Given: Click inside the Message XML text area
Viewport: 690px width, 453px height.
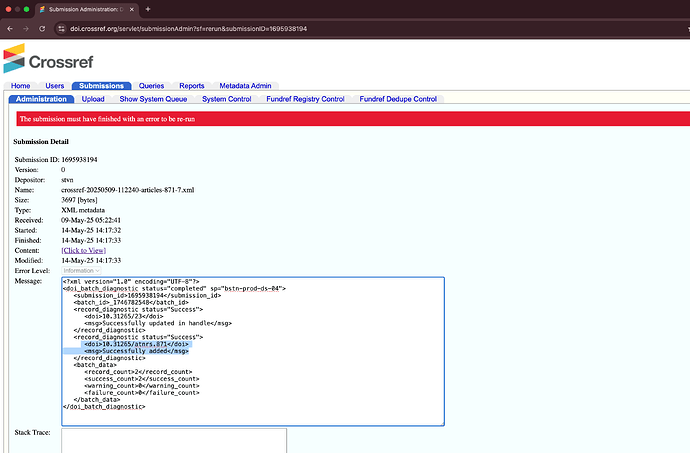Looking at the screenshot, I should click(x=253, y=351).
